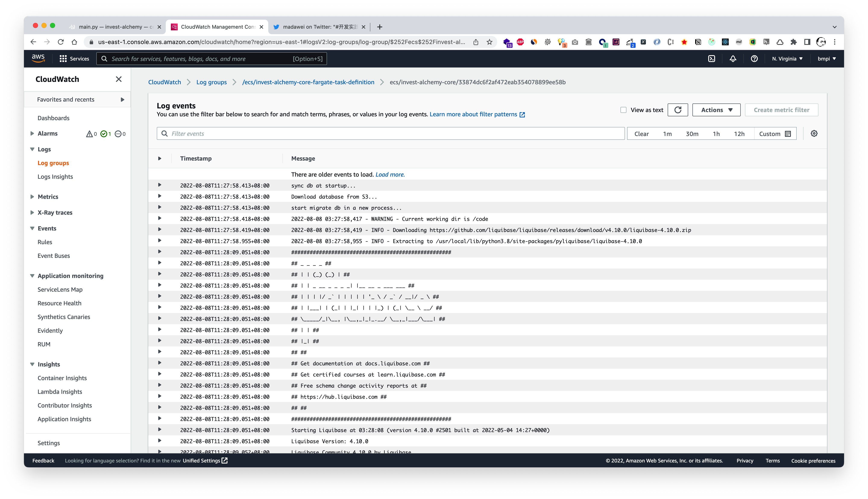Open the Notion web clipper extension

[698, 42]
